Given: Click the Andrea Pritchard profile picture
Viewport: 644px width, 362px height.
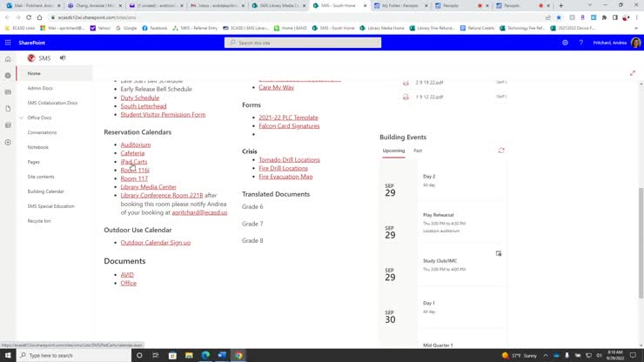Looking at the screenshot, I should pos(635,43).
